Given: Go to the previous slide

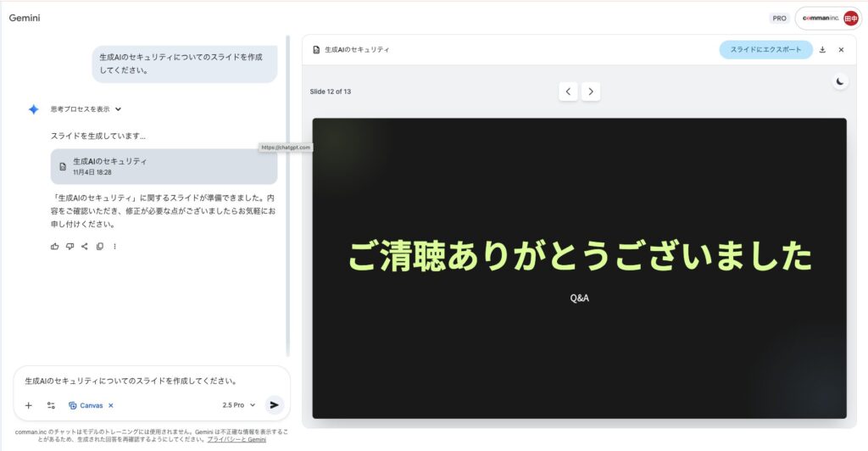Looking at the screenshot, I should click(x=569, y=92).
